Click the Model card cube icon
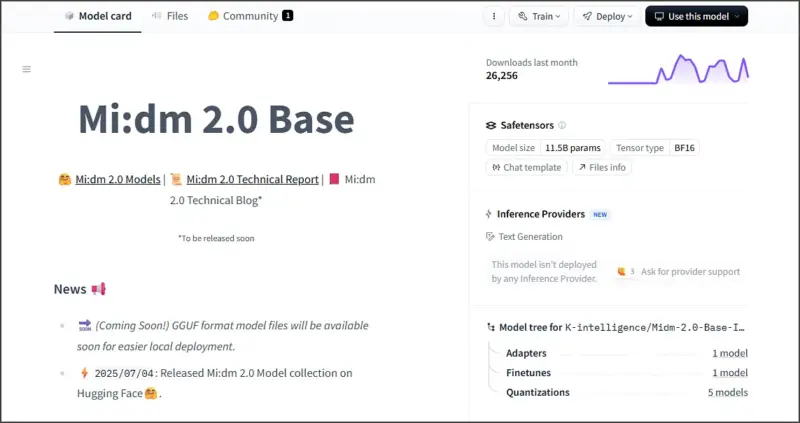Viewport: 800px width, 423px height. pyautogui.click(x=69, y=16)
